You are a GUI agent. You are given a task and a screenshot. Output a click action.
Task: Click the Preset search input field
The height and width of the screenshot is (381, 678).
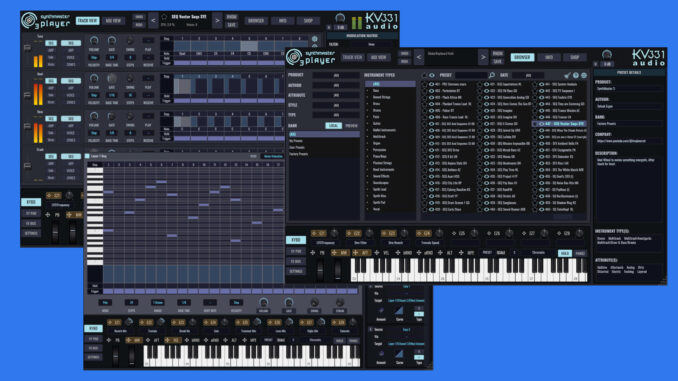coord(472,75)
